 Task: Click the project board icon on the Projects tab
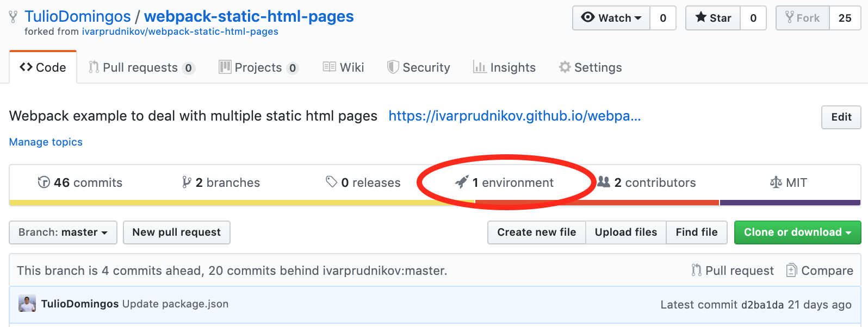(x=225, y=67)
